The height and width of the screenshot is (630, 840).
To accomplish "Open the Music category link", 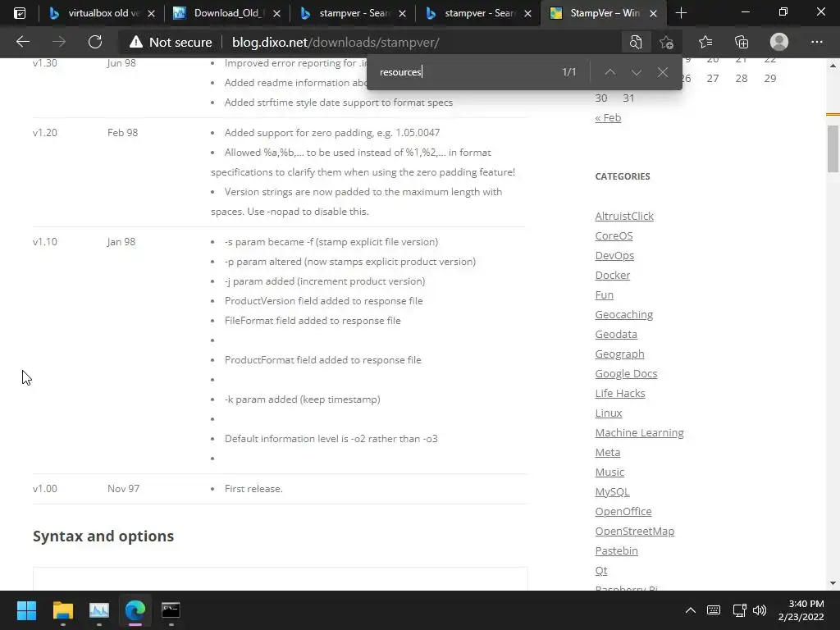I will coord(609,472).
